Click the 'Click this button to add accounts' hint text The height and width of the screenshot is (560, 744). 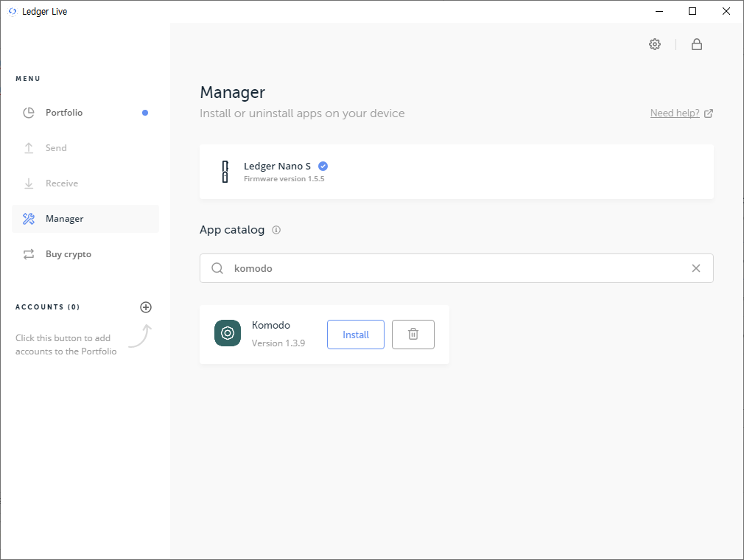[x=66, y=345]
